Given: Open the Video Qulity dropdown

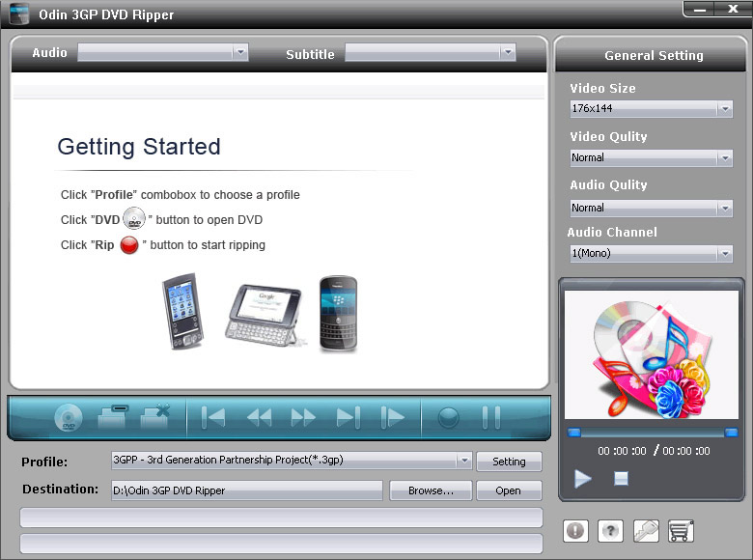Looking at the screenshot, I should click(x=652, y=157).
